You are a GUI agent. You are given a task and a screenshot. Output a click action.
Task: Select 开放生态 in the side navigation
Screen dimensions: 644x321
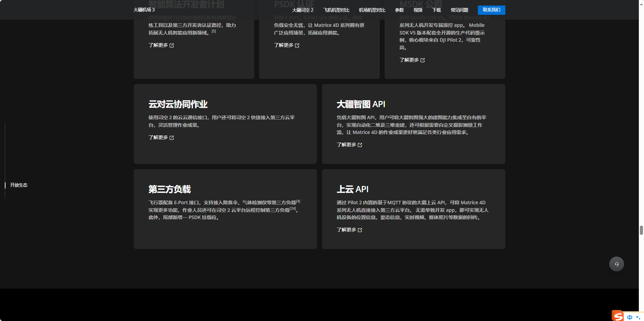(19, 185)
